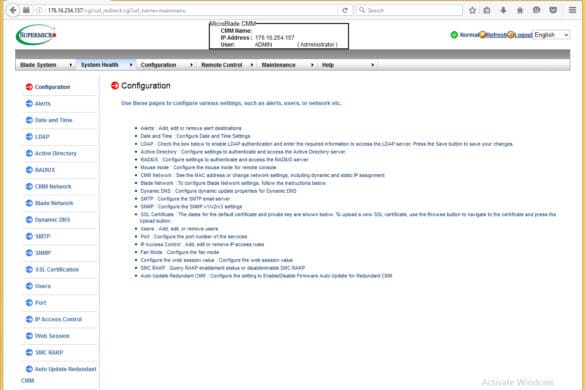The image size is (585, 390).
Task: Click the 'IP Access Control' bullet text
Action: 202,244
